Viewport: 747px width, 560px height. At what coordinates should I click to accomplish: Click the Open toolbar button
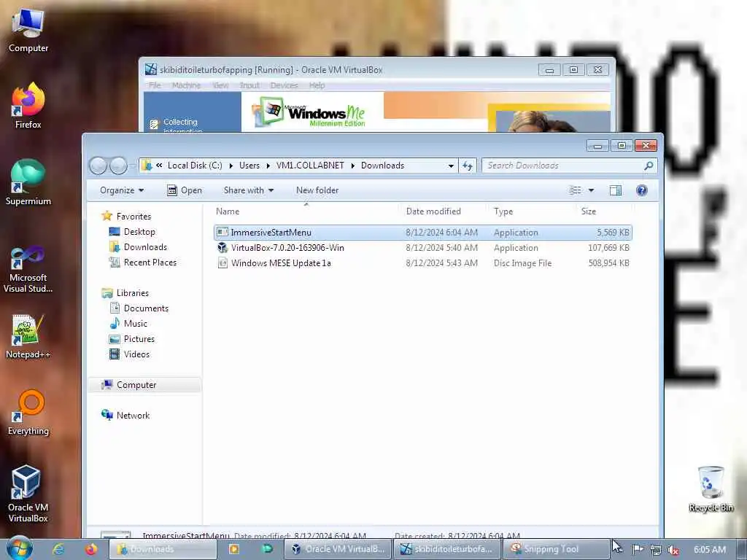pos(185,190)
